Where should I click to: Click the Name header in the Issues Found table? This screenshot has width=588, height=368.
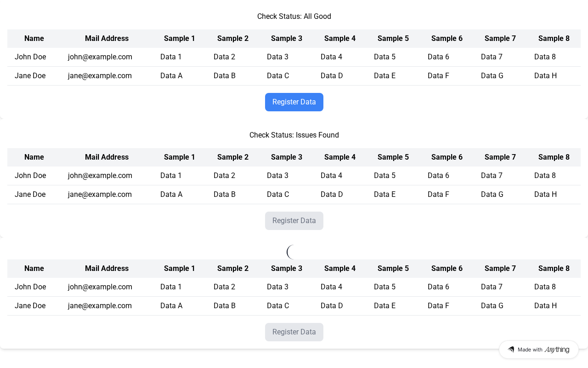pyautogui.click(x=34, y=157)
